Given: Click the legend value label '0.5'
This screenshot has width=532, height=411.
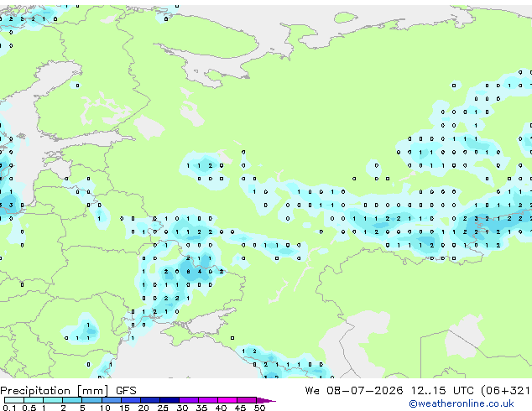Looking at the screenshot, I should (x=29, y=408).
